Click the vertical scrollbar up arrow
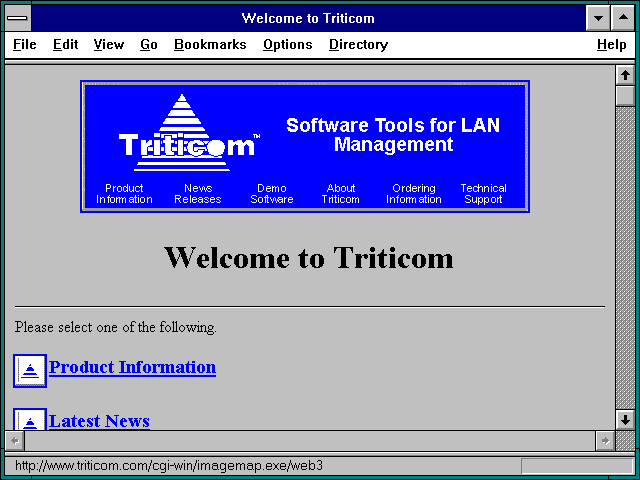640x480 pixels. pyautogui.click(x=625, y=75)
